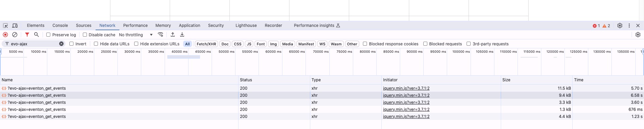Open the Application tab
Screen dimensions: 644x129
(x=190, y=26)
